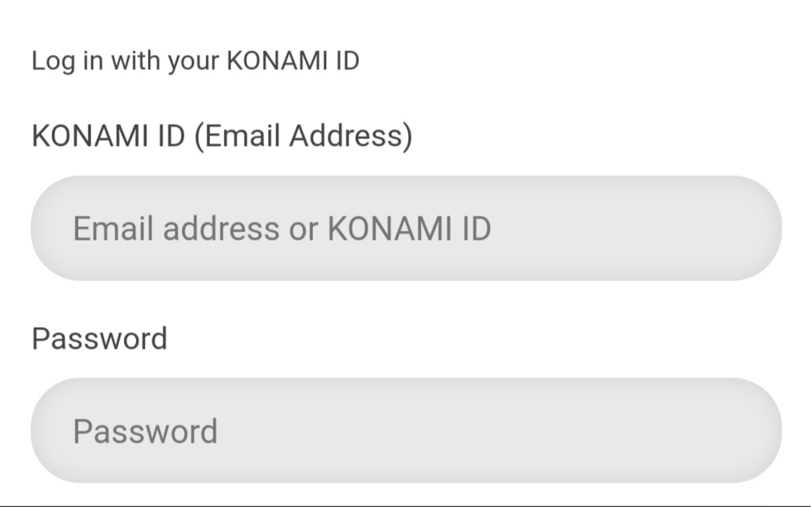Click "(Email Address)" in the field label

pos(303,136)
